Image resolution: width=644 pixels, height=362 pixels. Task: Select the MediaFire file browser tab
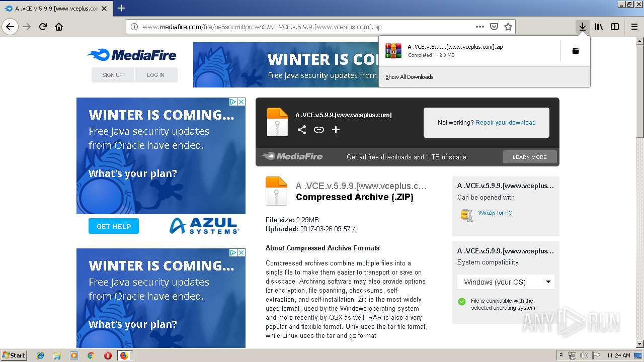(x=56, y=9)
